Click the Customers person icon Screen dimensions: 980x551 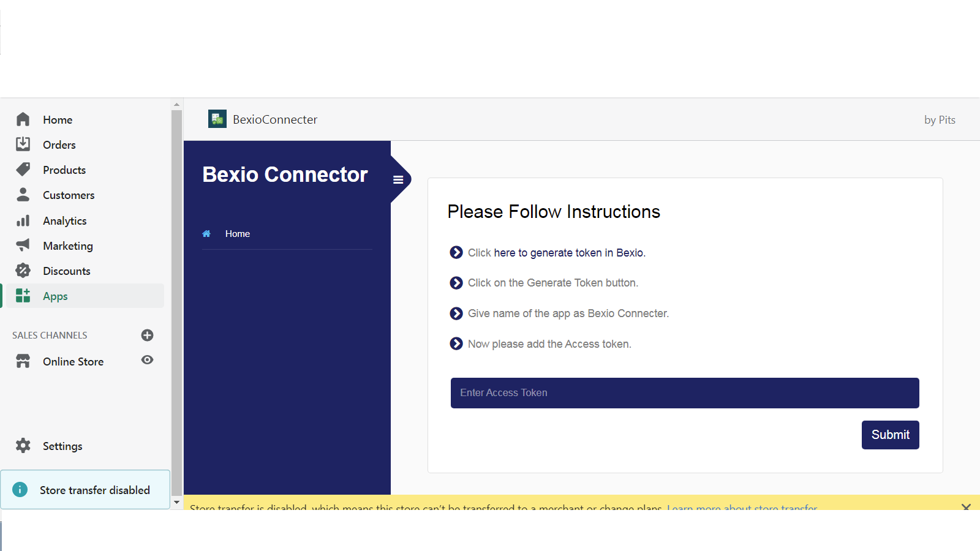(23, 195)
